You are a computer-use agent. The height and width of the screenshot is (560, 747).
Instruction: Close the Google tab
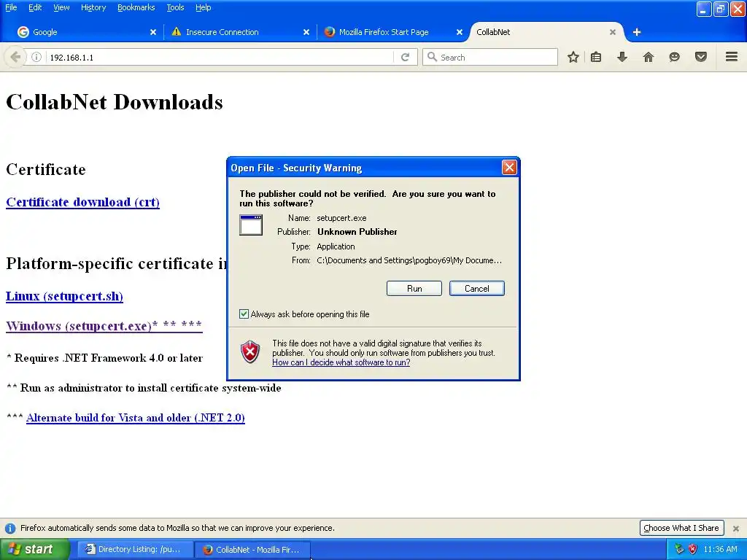click(153, 32)
